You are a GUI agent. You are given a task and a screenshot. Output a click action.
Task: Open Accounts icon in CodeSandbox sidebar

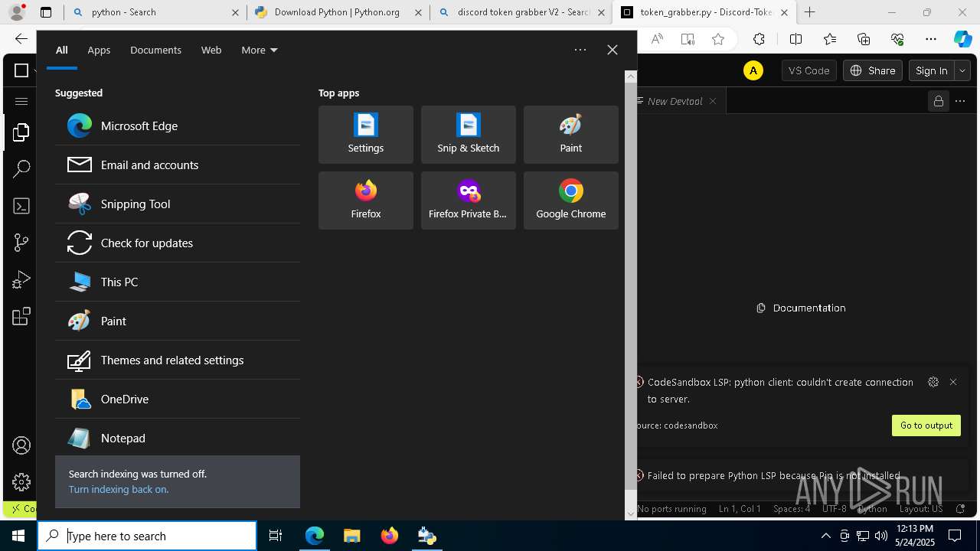coord(21,445)
